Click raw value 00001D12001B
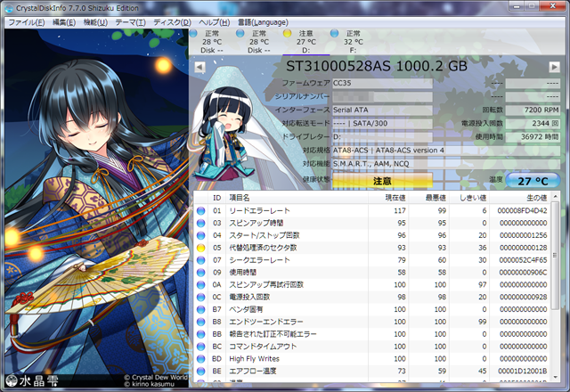Image resolution: width=570 pixels, height=392 pixels. (523, 372)
